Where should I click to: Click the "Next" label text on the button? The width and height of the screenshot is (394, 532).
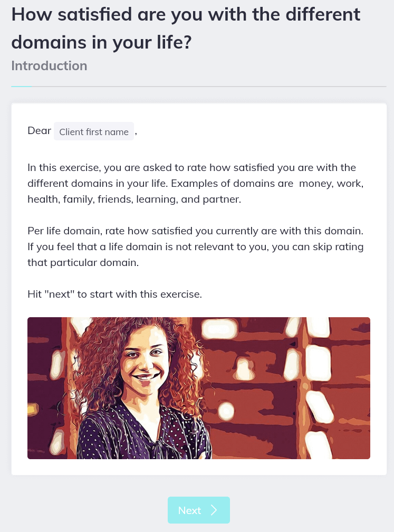pyautogui.click(x=189, y=510)
